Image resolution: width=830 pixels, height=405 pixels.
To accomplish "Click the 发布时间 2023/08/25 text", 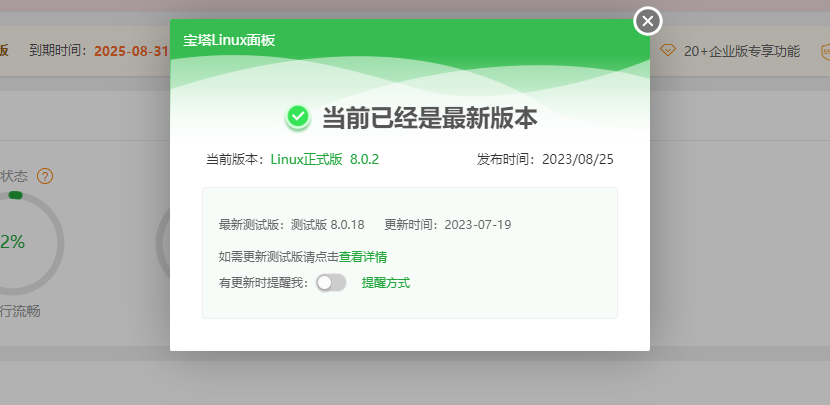I will coord(545,159).
